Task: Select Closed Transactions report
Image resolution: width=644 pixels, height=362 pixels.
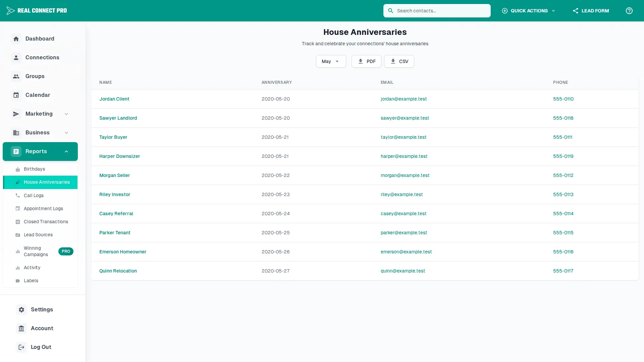Action: coord(40,222)
